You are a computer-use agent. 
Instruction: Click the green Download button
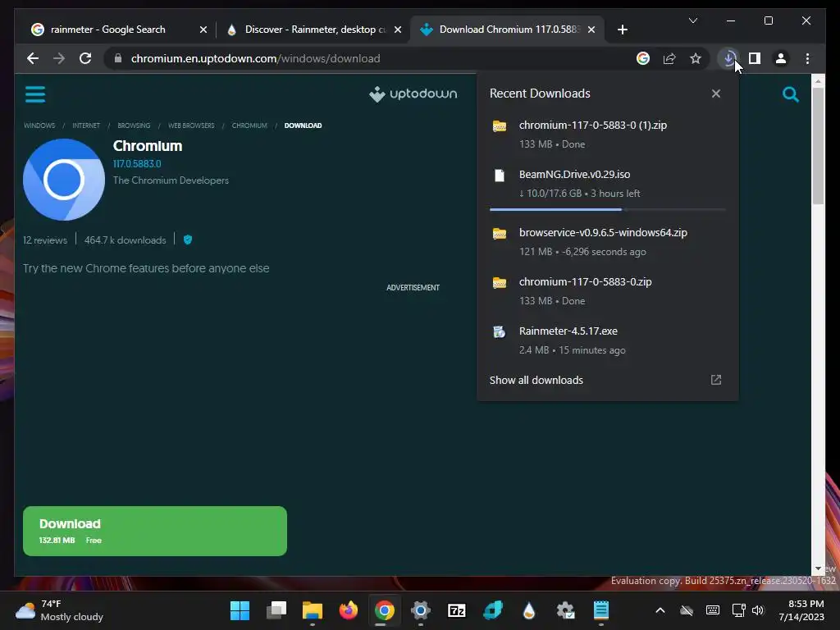pyautogui.click(x=155, y=531)
